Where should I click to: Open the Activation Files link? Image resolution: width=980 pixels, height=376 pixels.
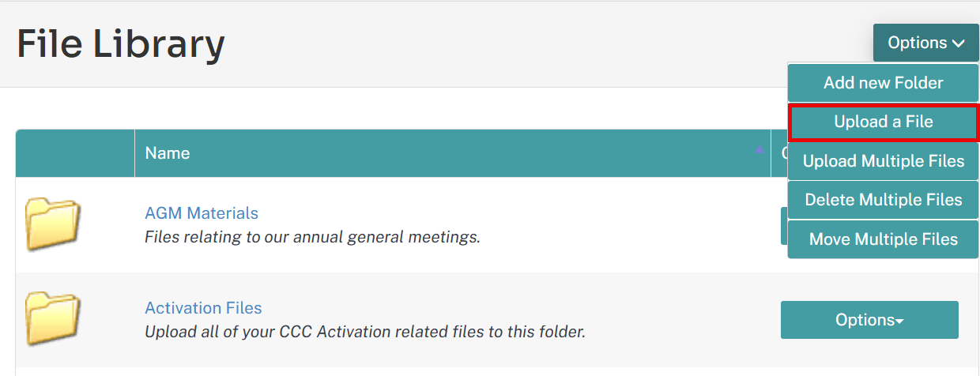[203, 308]
